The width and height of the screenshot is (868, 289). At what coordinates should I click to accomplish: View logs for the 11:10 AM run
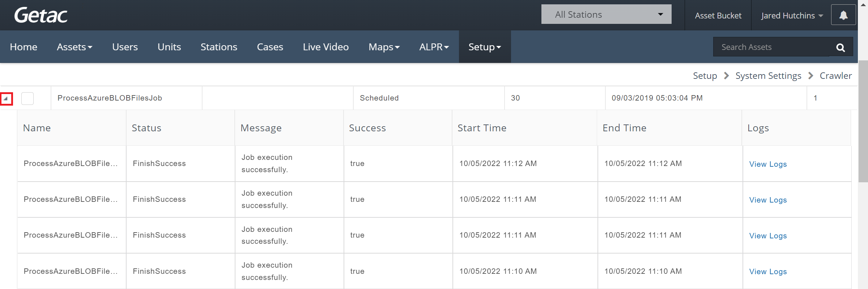[x=768, y=272]
